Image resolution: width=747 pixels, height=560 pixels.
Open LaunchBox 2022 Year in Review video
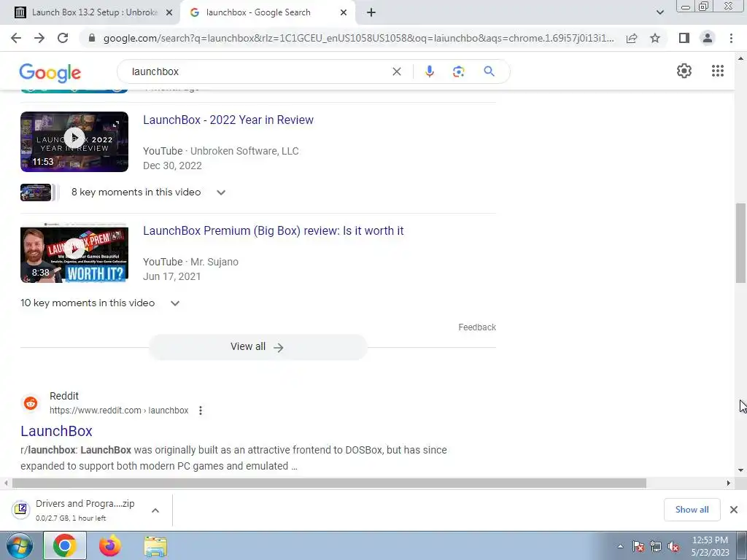pyautogui.click(x=228, y=120)
